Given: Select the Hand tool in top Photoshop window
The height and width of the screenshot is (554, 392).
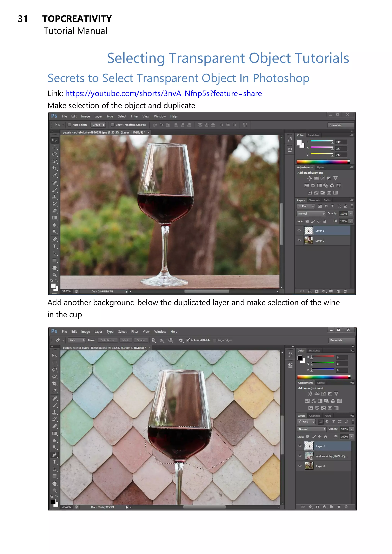Looking at the screenshot, I should click(x=55, y=268).
